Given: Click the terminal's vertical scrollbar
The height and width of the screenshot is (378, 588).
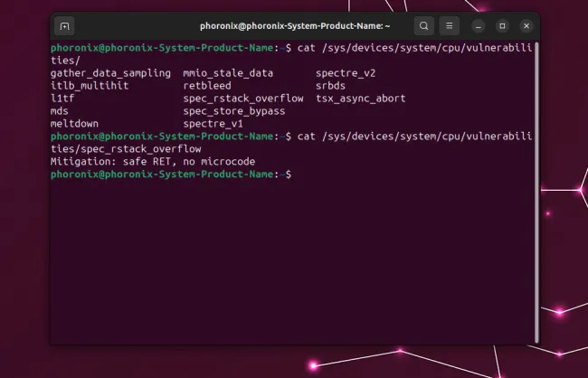Looking at the screenshot, I should pos(536,190).
